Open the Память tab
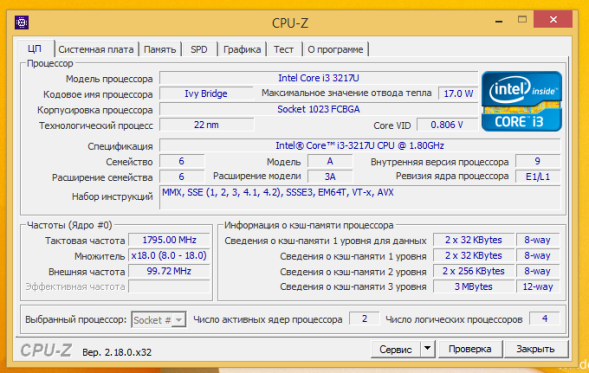Screen dimensions: 589x373 160,50
